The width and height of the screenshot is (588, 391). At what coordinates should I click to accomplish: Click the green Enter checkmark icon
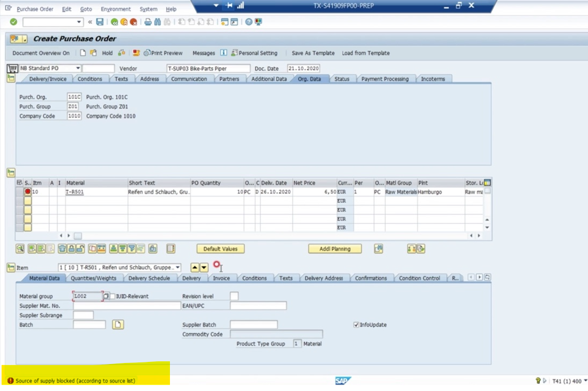[x=13, y=22]
